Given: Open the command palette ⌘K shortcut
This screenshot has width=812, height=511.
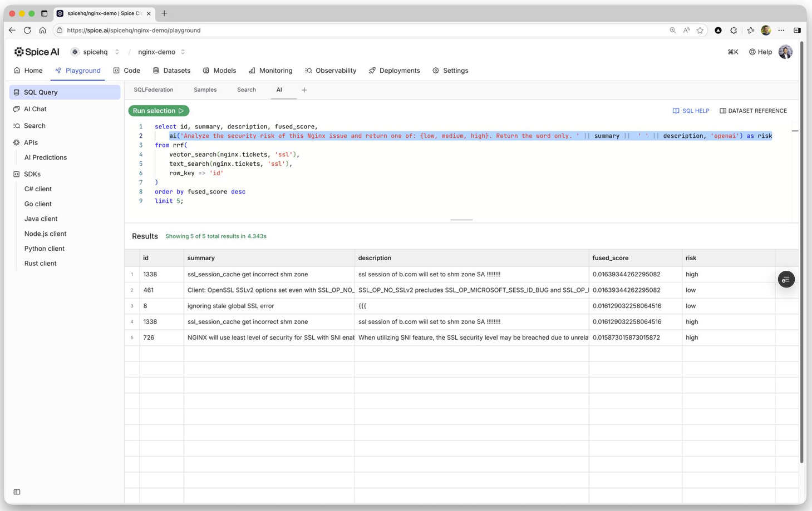Looking at the screenshot, I should [732, 52].
